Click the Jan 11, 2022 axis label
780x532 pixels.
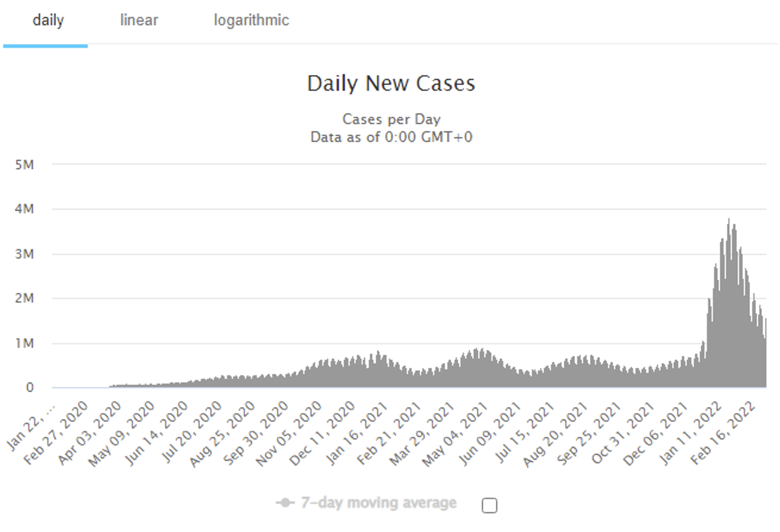click(x=690, y=433)
